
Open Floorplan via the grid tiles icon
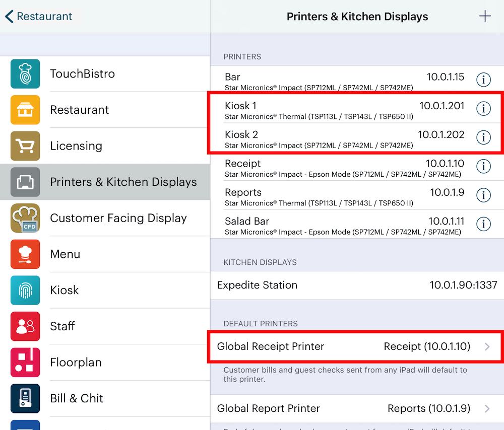click(25, 362)
